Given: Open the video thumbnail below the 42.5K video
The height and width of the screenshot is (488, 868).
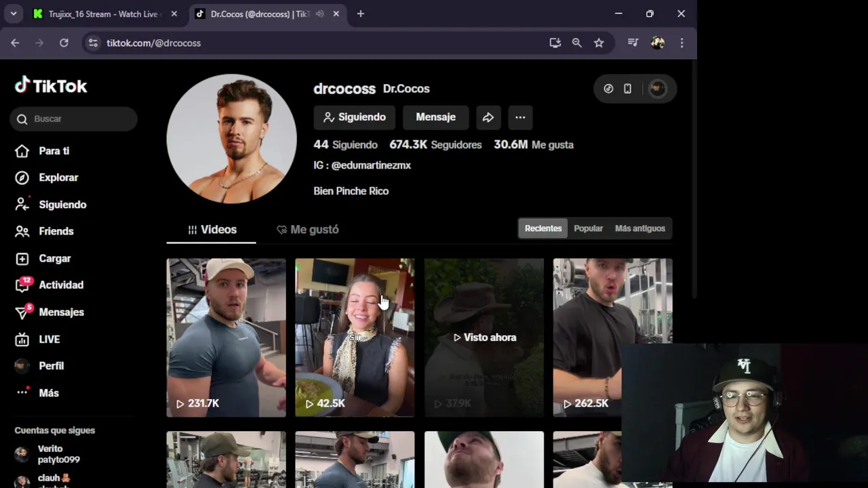Looking at the screenshot, I should tap(355, 460).
